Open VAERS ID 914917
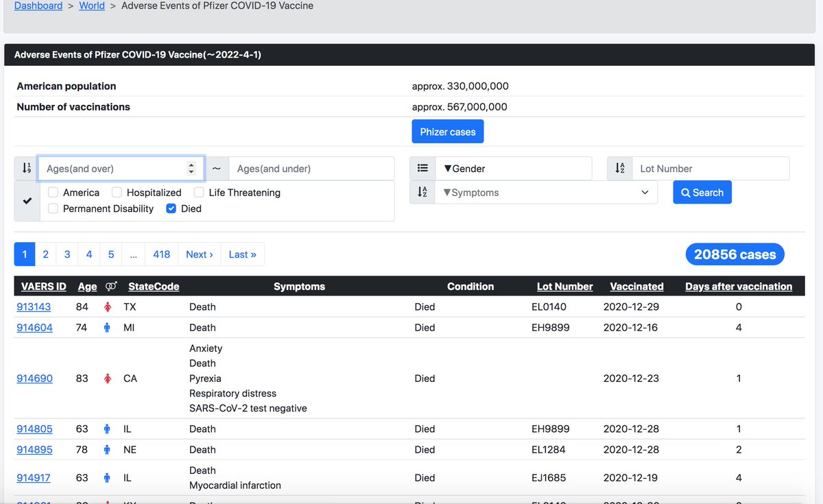Viewport: 823px width, 504px height. [x=34, y=478]
